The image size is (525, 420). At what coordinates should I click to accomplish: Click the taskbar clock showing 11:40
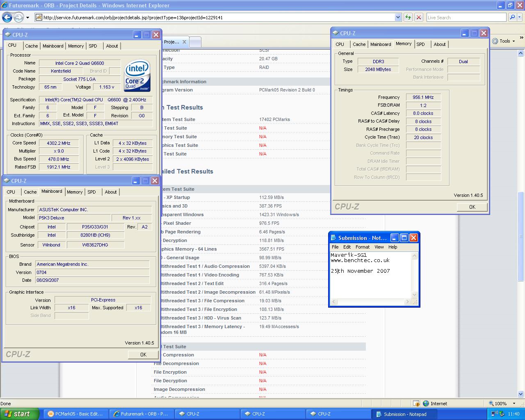click(x=514, y=414)
